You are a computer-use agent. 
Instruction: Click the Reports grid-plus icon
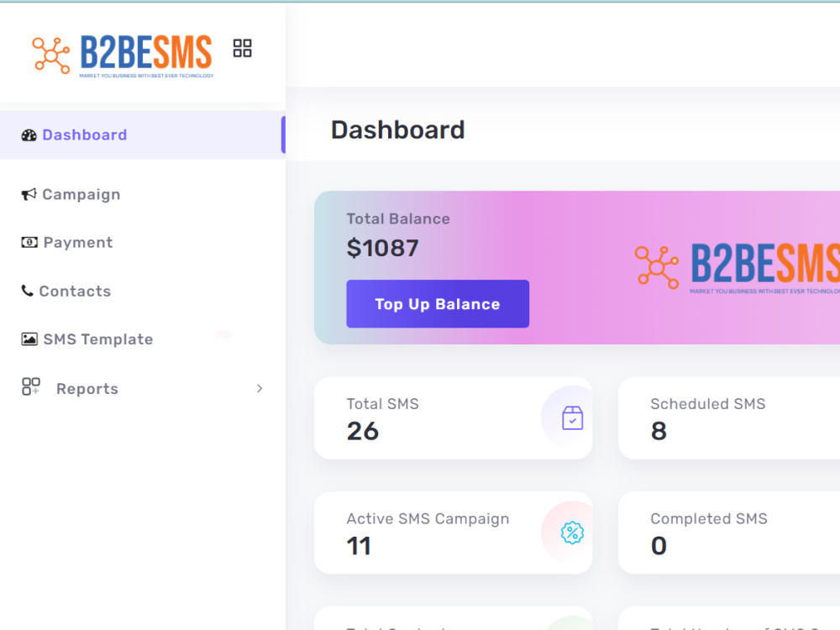[31, 386]
